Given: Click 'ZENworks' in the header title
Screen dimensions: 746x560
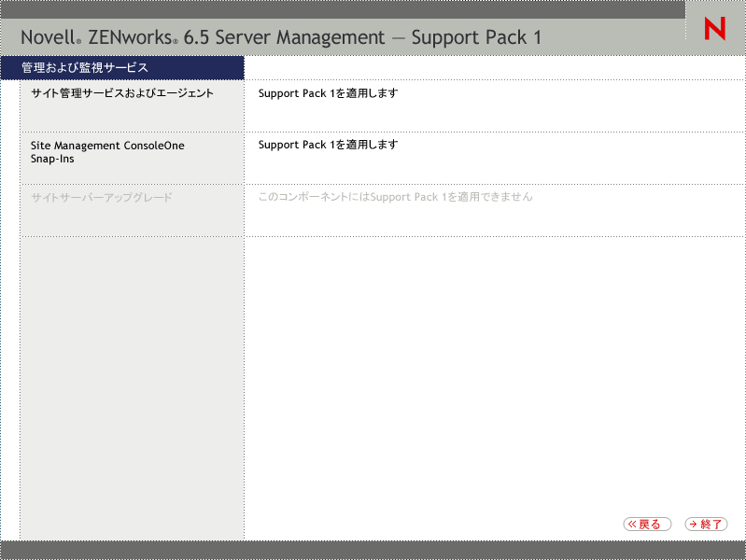Looking at the screenshot, I should click(128, 38).
